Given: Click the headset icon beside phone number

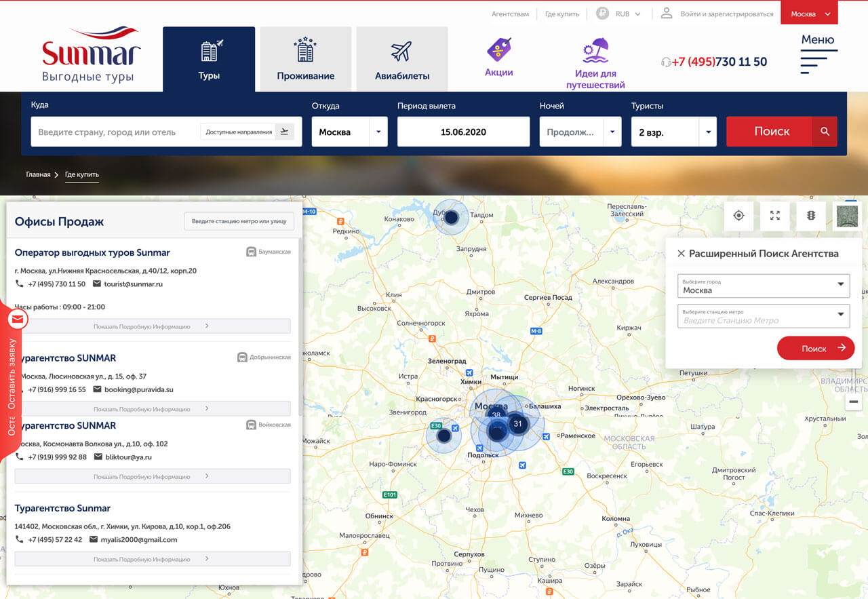Looking at the screenshot, I should [x=666, y=62].
